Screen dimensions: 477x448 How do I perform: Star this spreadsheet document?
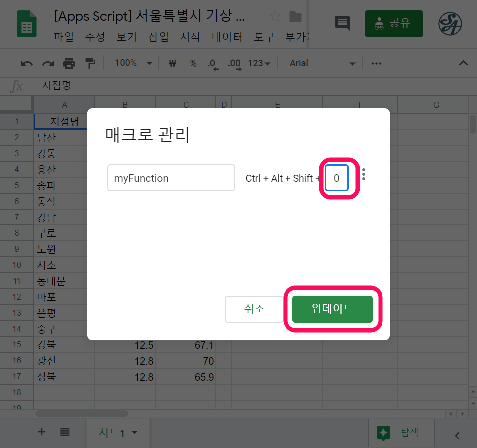(275, 17)
